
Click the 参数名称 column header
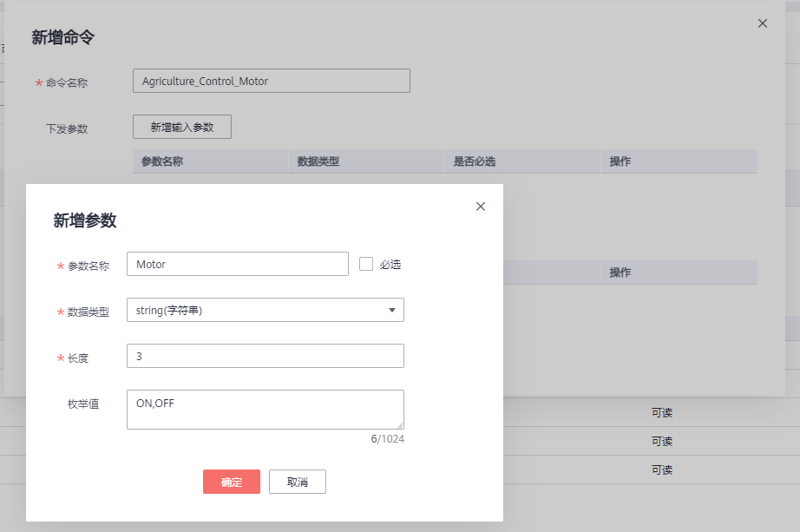point(162,161)
